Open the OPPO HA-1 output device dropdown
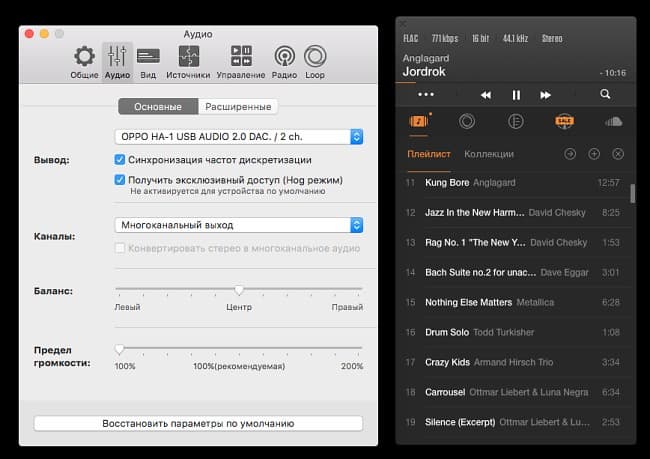Screen dimensions: 650x459 (x=239, y=137)
